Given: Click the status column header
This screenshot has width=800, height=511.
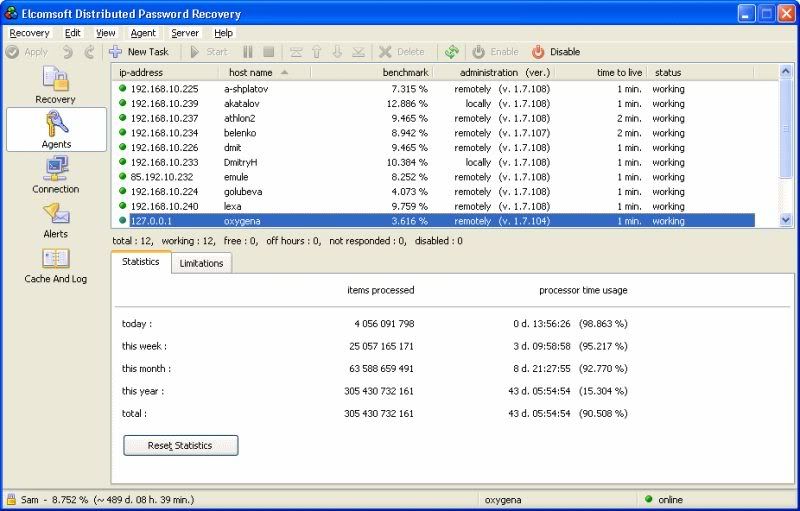Looking at the screenshot, I should pos(667,73).
